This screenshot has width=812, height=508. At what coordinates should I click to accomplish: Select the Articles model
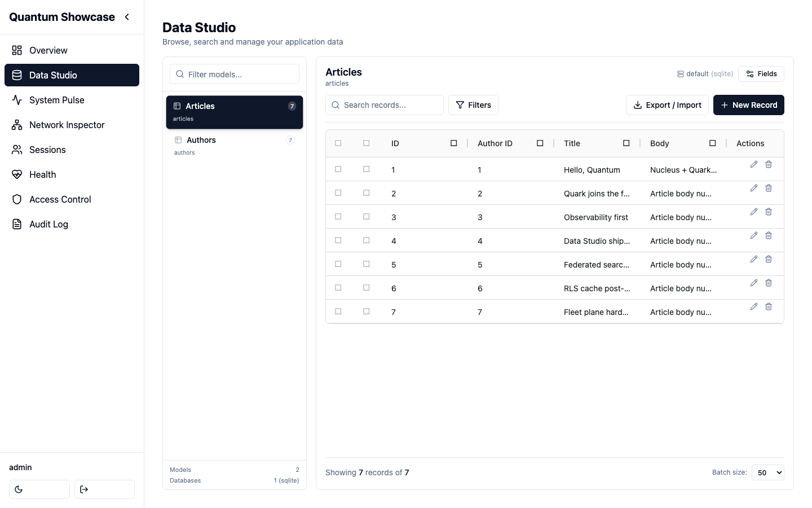click(x=235, y=112)
